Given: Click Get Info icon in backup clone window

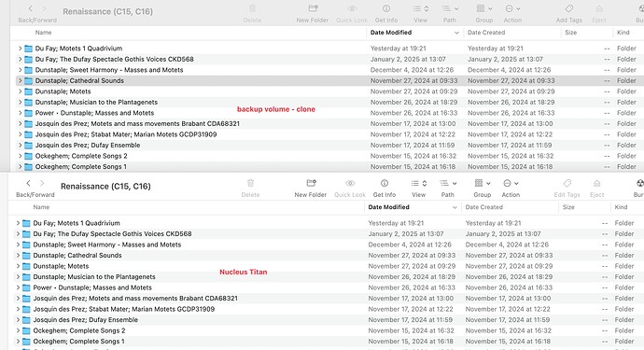Looking at the screenshot, I should pyautogui.click(x=386, y=8).
